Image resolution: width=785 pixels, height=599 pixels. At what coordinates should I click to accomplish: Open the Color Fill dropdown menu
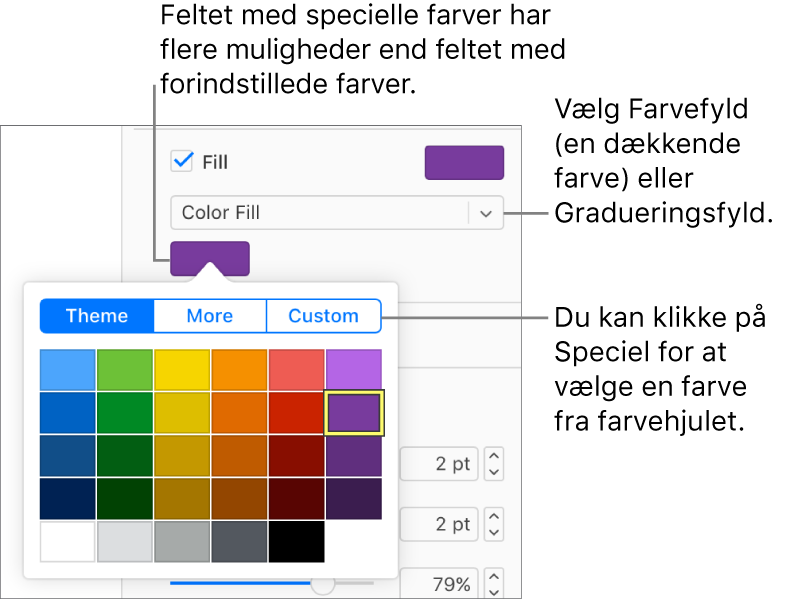[x=337, y=213]
